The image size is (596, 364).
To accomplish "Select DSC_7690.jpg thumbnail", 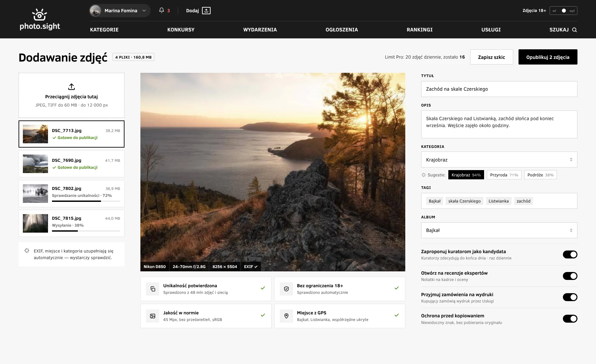I will 35,164.
